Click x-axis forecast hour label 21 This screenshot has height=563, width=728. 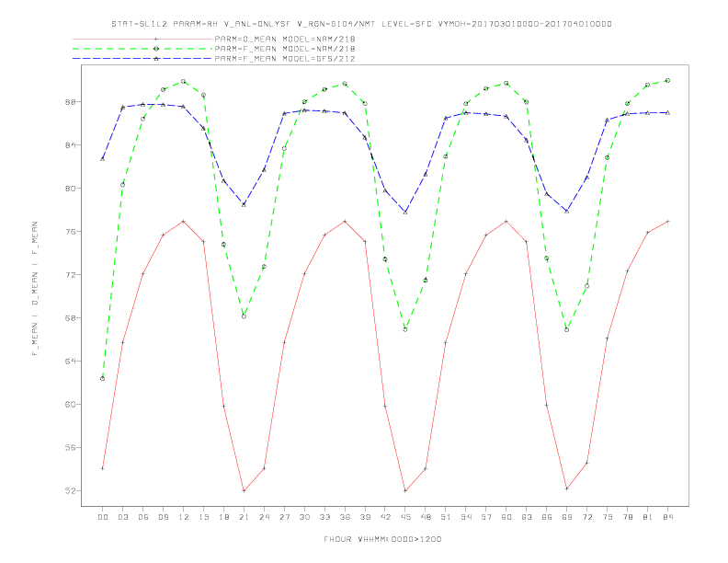(x=244, y=517)
